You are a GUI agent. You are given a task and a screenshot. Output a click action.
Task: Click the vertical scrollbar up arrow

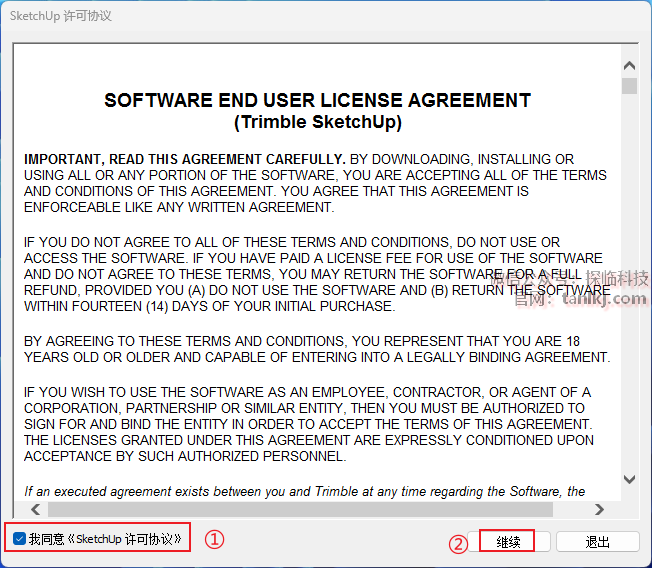[629, 66]
